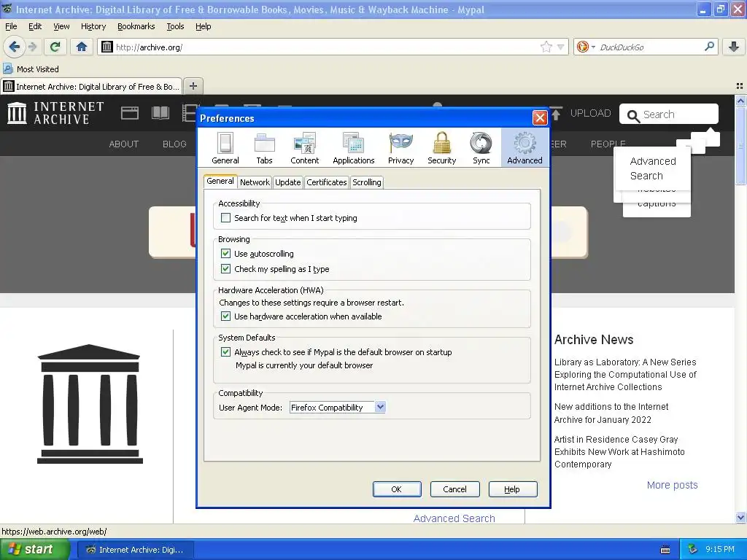Click the forward navigation arrow
This screenshot has height=560, width=747.
point(32,47)
